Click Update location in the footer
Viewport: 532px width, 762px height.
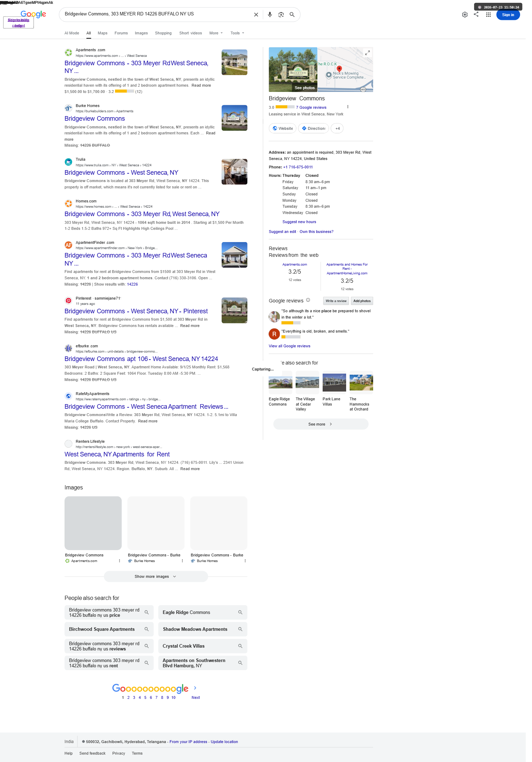point(224,742)
